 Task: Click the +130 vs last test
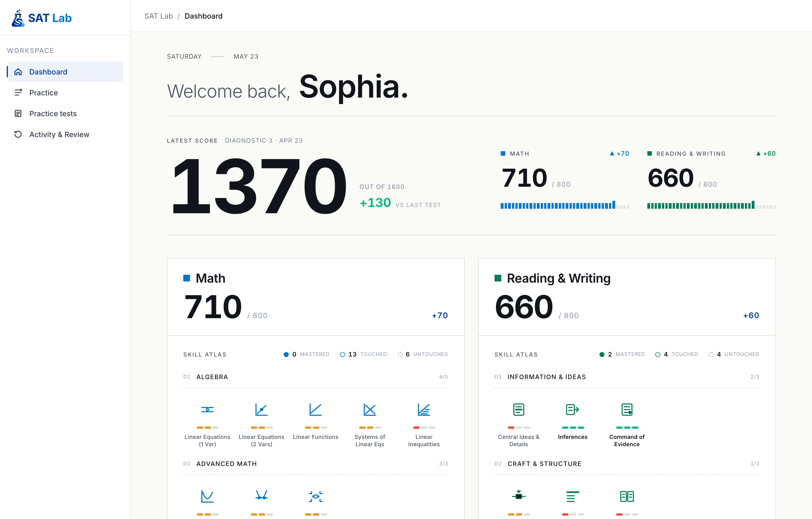(375, 203)
